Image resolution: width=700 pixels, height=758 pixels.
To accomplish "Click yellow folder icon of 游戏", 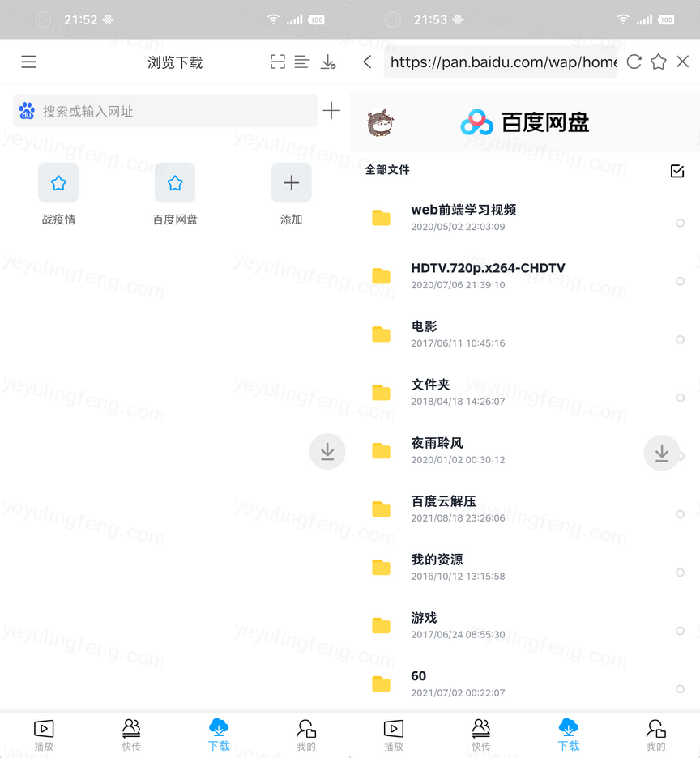I will [382, 625].
